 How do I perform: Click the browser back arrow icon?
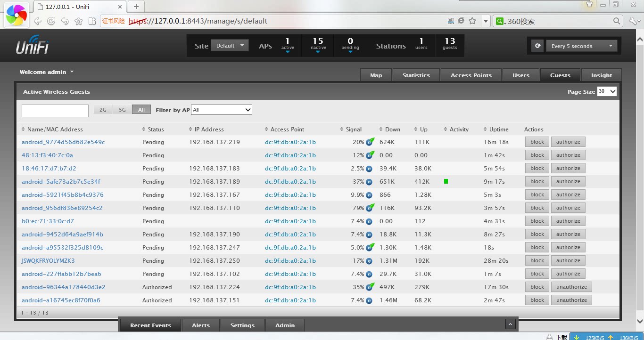(x=38, y=21)
